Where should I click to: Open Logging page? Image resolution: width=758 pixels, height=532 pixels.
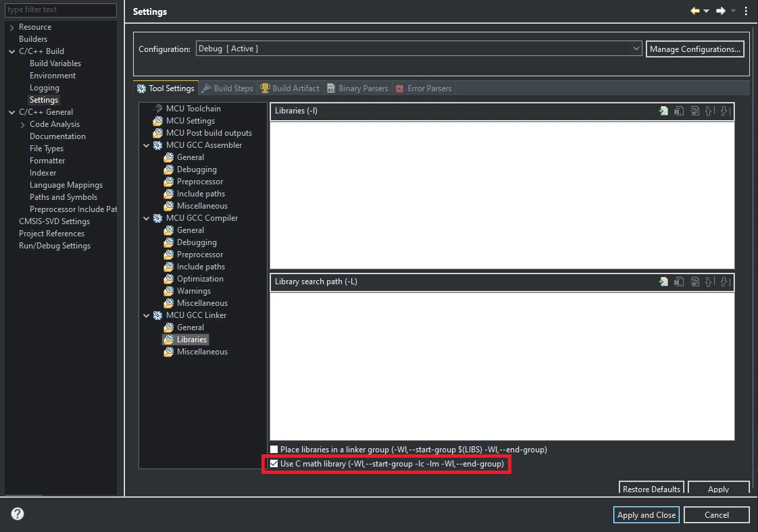coord(45,88)
